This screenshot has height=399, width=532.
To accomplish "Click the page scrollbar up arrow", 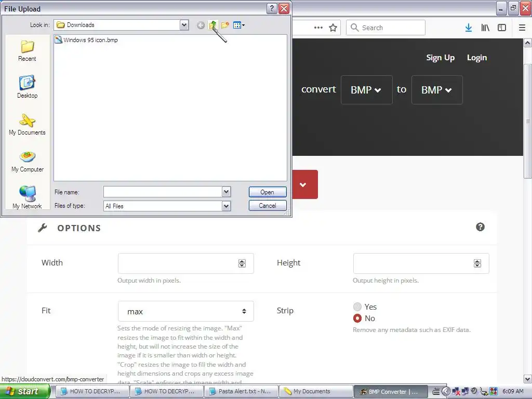I will pyautogui.click(x=527, y=43).
